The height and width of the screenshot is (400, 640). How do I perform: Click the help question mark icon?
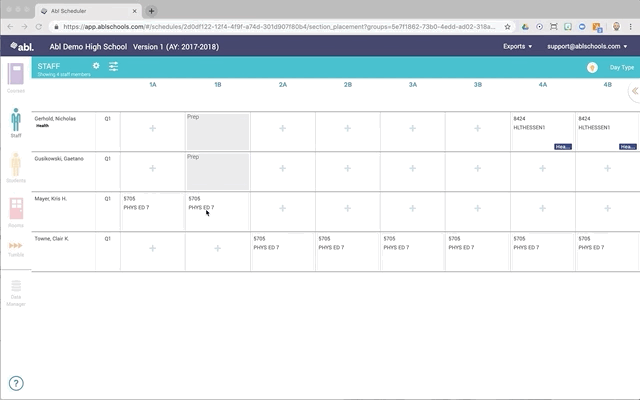pos(16,383)
